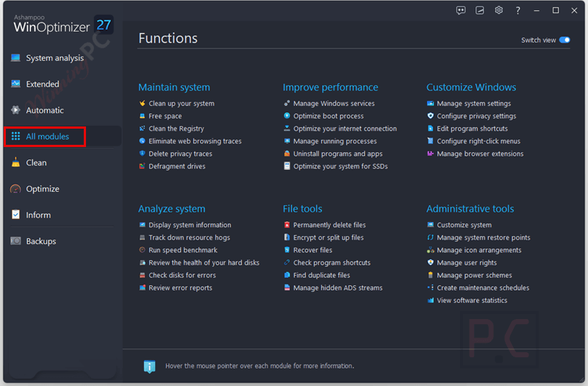Click the icon beside Optimize boot process

click(287, 116)
